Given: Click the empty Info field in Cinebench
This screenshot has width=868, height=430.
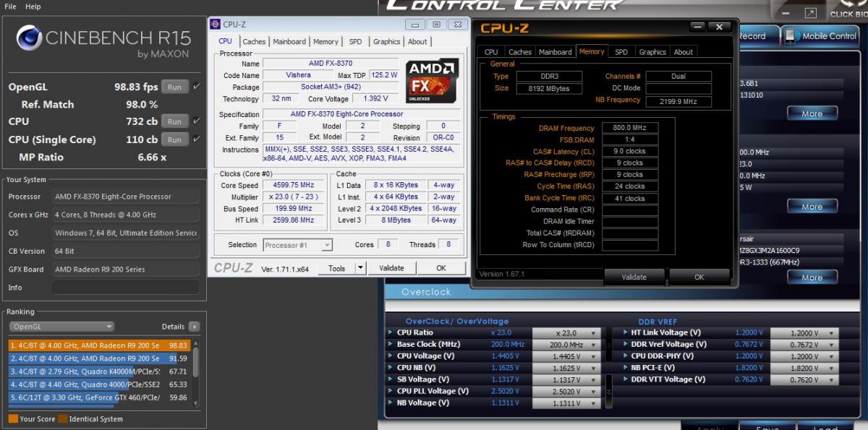Looking at the screenshot, I should coord(126,288).
